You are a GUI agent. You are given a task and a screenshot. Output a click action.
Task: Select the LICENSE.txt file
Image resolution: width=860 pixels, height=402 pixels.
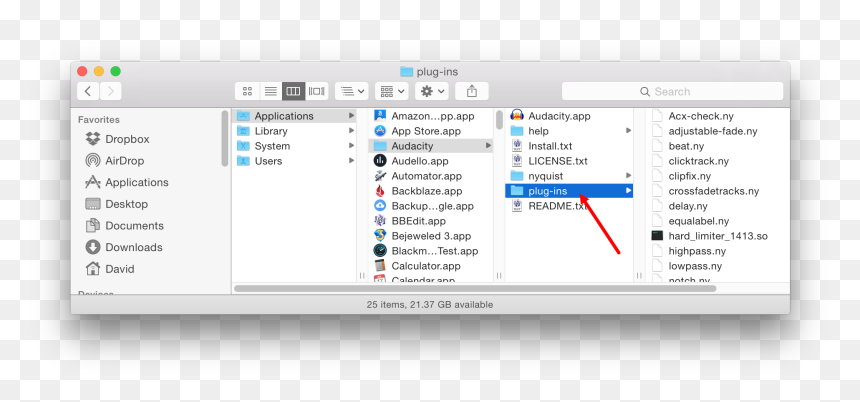tap(569, 161)
